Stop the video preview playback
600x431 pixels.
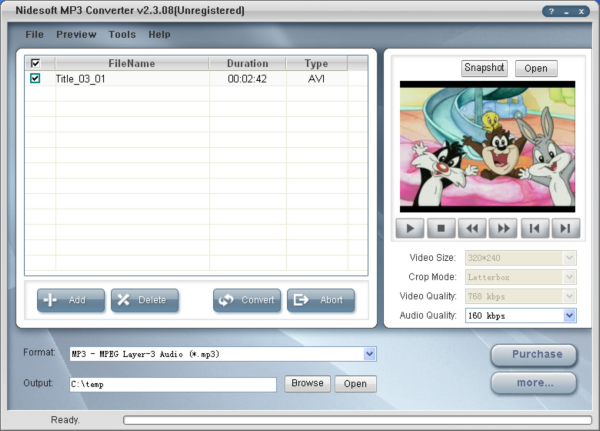(x=441, y=228)
